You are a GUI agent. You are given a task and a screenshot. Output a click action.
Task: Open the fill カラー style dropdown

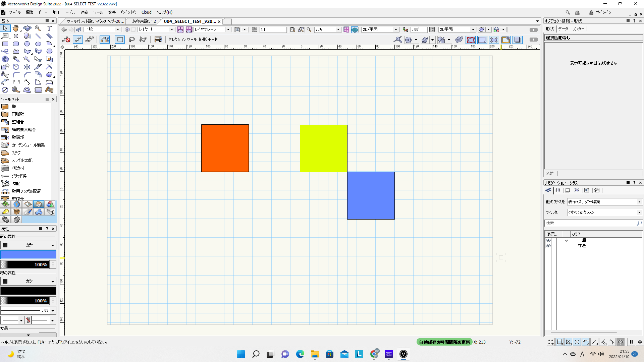point(28,245)
